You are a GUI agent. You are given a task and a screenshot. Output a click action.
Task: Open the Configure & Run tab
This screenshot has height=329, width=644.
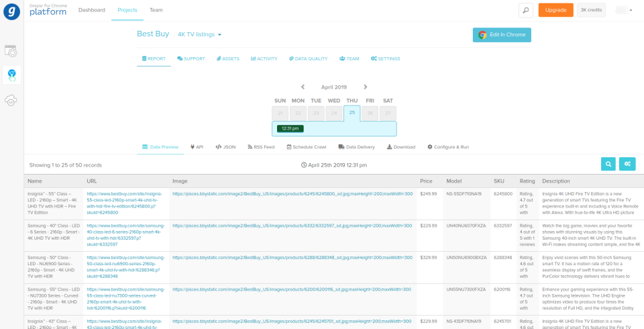click(x=448, y=147)
